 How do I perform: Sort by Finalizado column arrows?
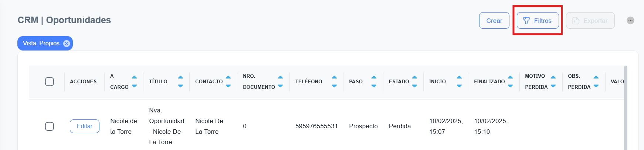point(510,81)
